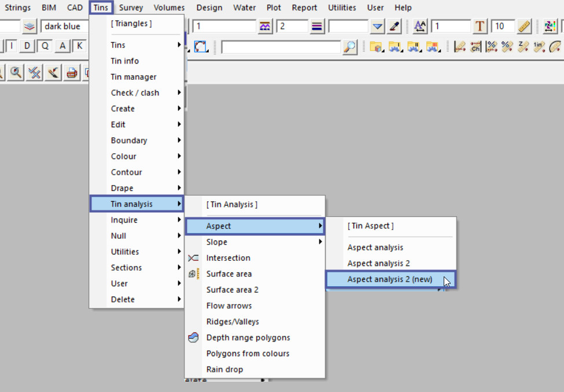
Task: Choose Tin manager from the Tins menu
Action: (134, 77)
